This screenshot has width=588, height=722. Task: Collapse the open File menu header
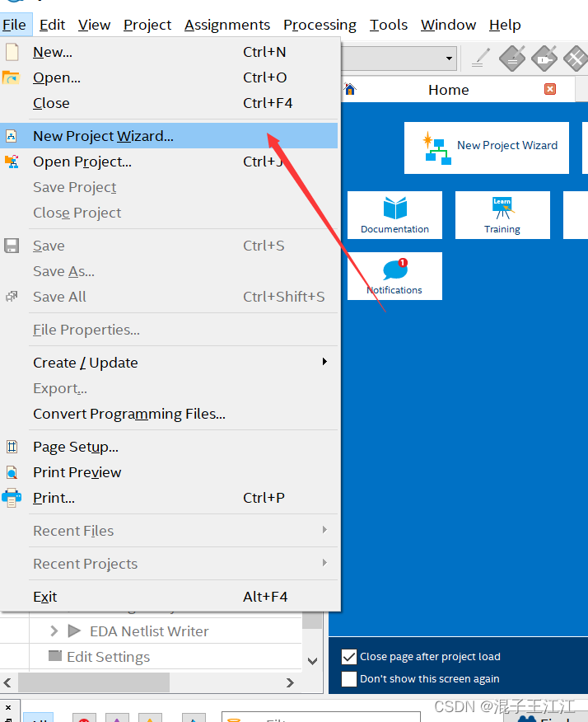coord(15,25)
